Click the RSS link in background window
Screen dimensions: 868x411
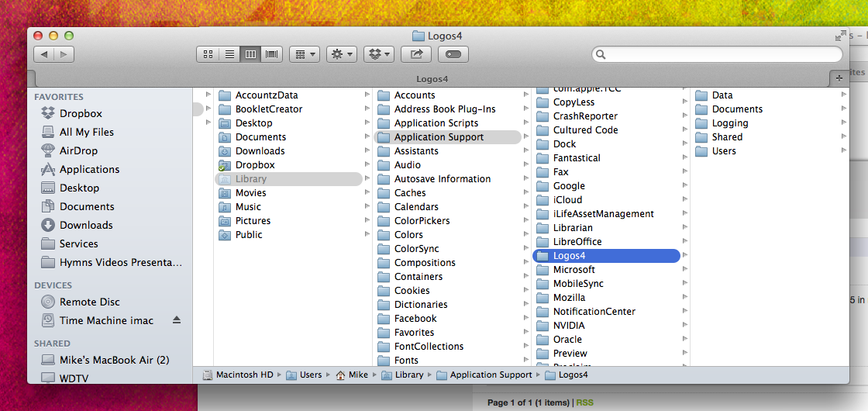point(584,402)
